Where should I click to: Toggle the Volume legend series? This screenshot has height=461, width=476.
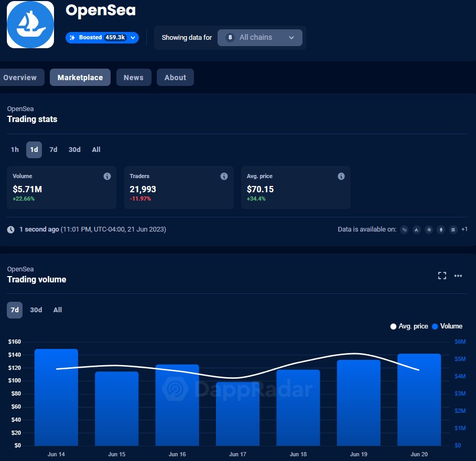(x=447, y=326)
